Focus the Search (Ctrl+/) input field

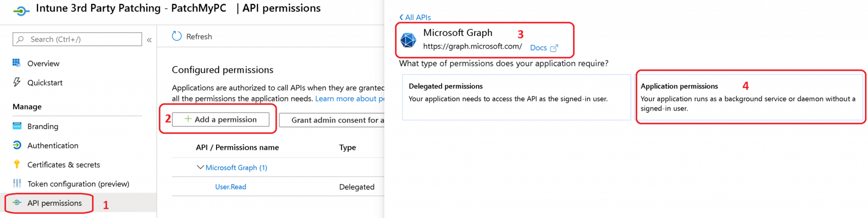click(77, 39)
